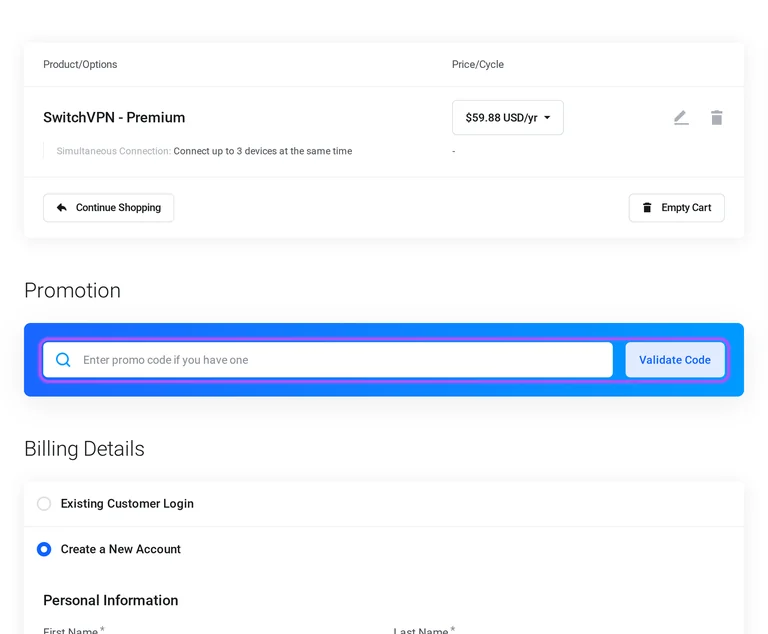Click the Product/Options column header
768x634 pixels.
click(x=80, y=64)
